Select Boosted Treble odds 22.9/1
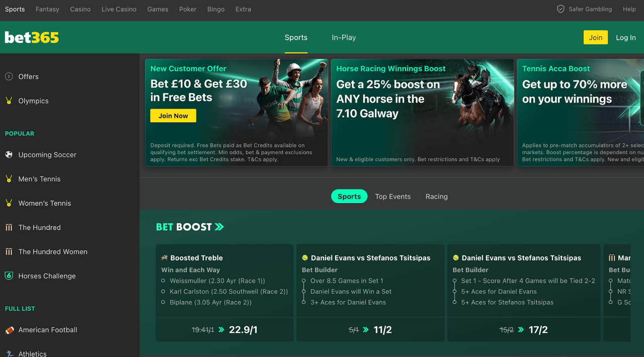Image resolution: width=644 pixels, height=357 pixels. coord(224,330)
